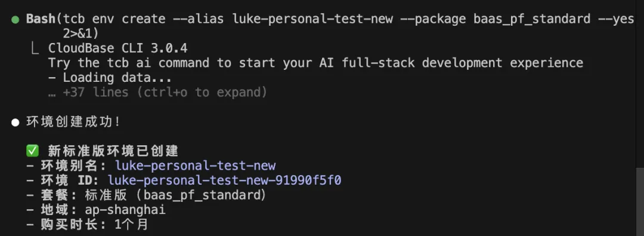Viewport: 644px width, 236px height.
Task: Click the green checkmark emoji icon
Action: 32,151
